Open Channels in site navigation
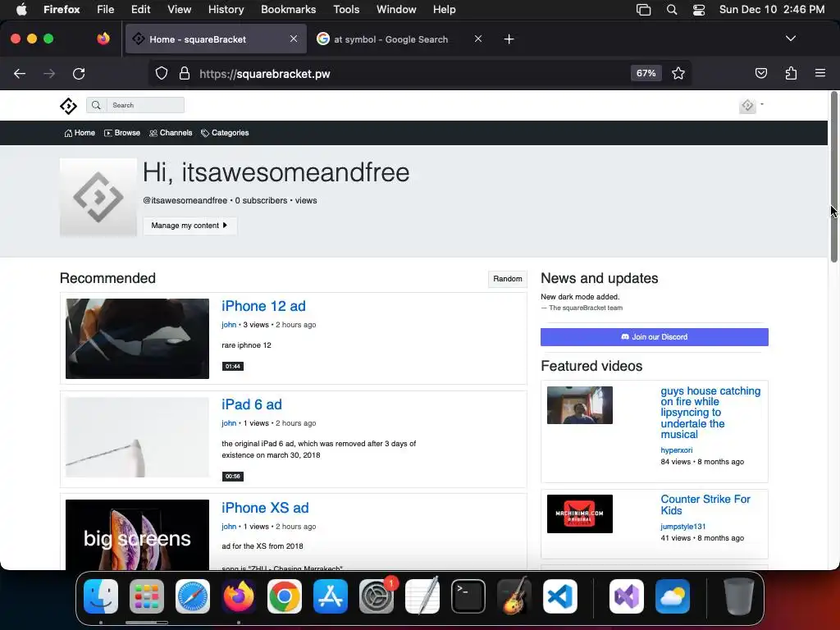The image size is (840, 630). pos(171,133)
